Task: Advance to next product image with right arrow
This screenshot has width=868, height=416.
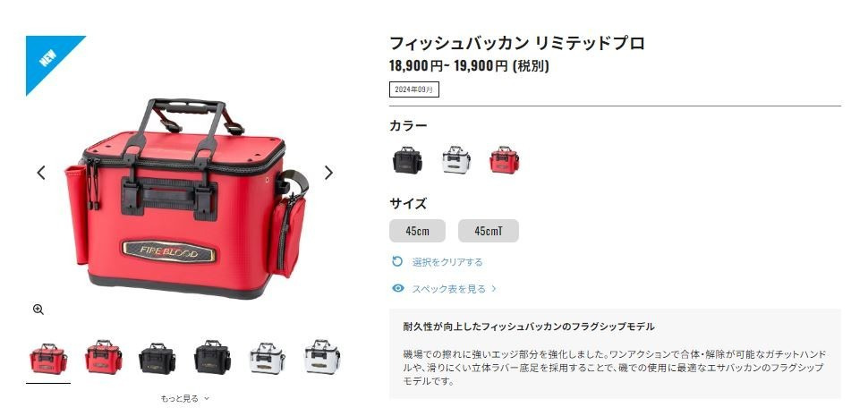Action: pyautogui.click(x=328, y=173)
